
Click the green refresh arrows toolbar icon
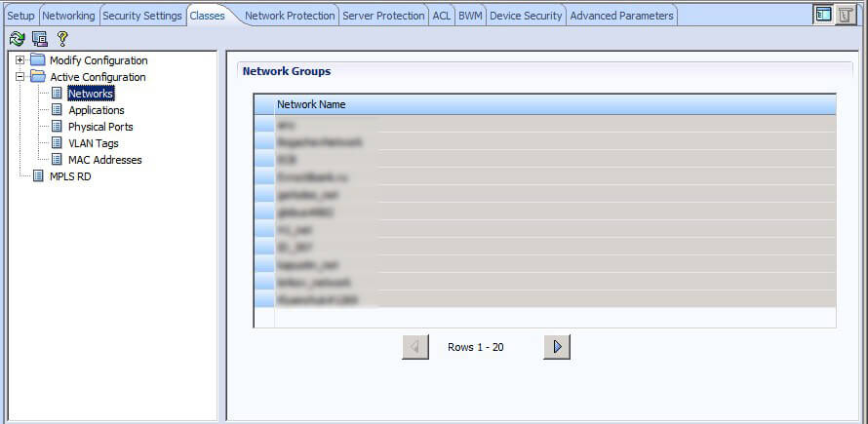coord(17,38)
